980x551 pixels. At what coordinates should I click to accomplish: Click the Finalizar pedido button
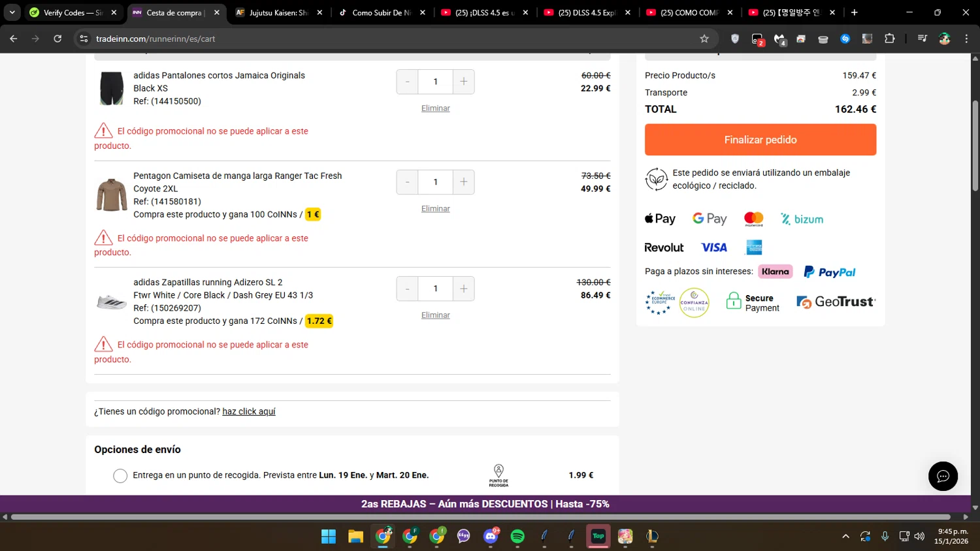click(760, 140)
